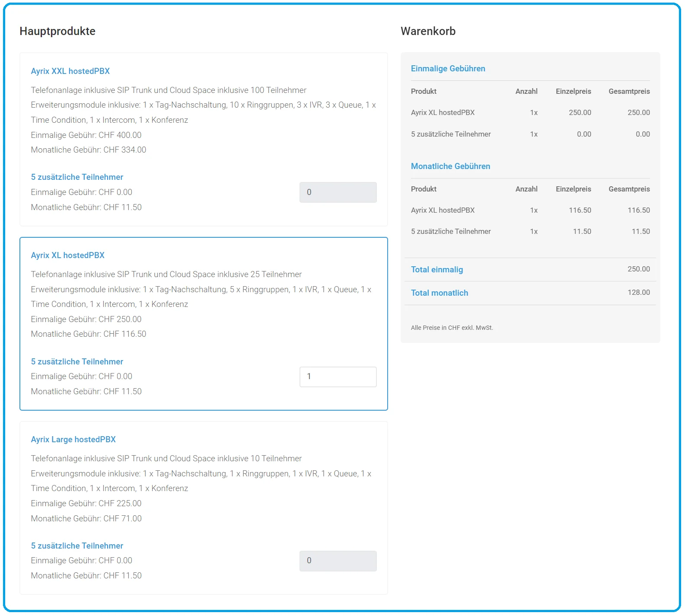Click '5 zusätzliche Teilnehmer' row in Monatliche Gebühren
Screen dimensions: 685x616
(x=530, y=231)
